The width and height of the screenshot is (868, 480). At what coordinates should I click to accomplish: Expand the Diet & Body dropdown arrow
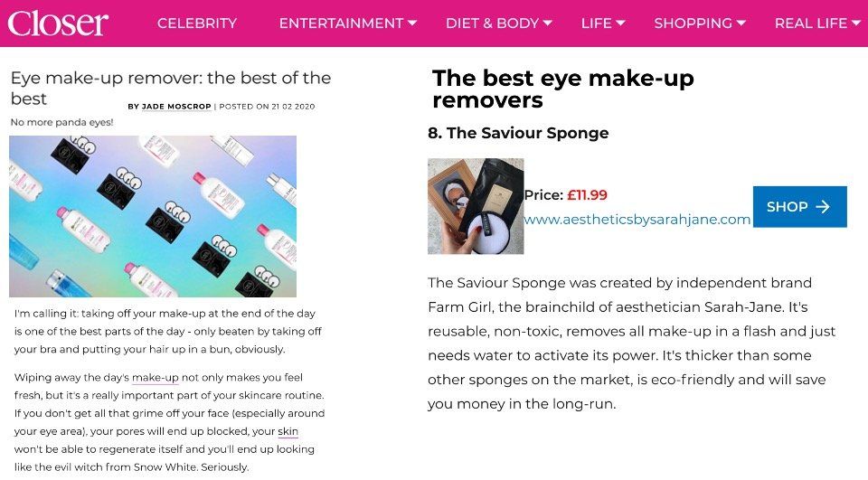click(548, 24)
